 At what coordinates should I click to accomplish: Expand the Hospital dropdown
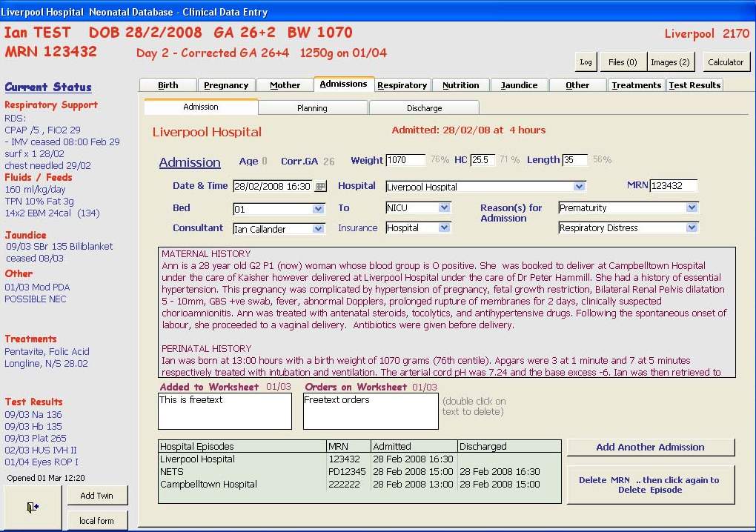pos(579,187)
